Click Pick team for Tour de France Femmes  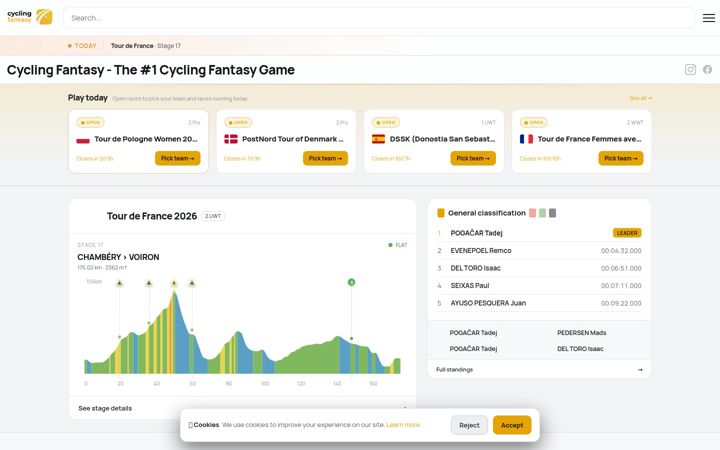click(x=621, y=158)
